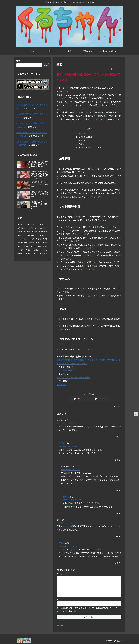This screenshot has width=139, height=644.
Task: Open the ★管理人のお墨付き★ menu item
Action: point(108,51)
